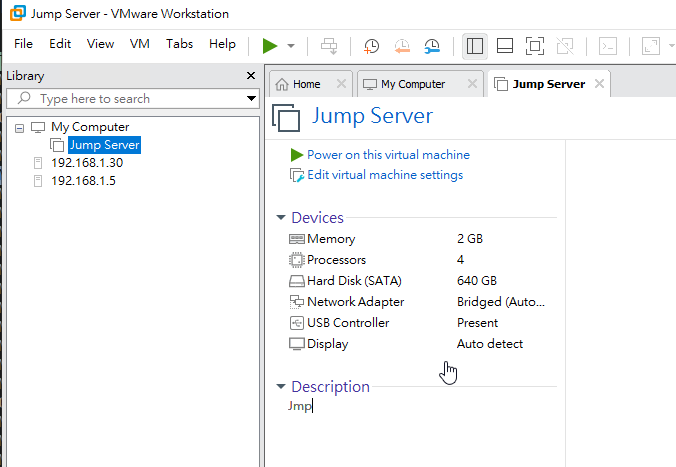Collapse the My Computer tree node
Viewport: 676px width, 467px height.
19,128
